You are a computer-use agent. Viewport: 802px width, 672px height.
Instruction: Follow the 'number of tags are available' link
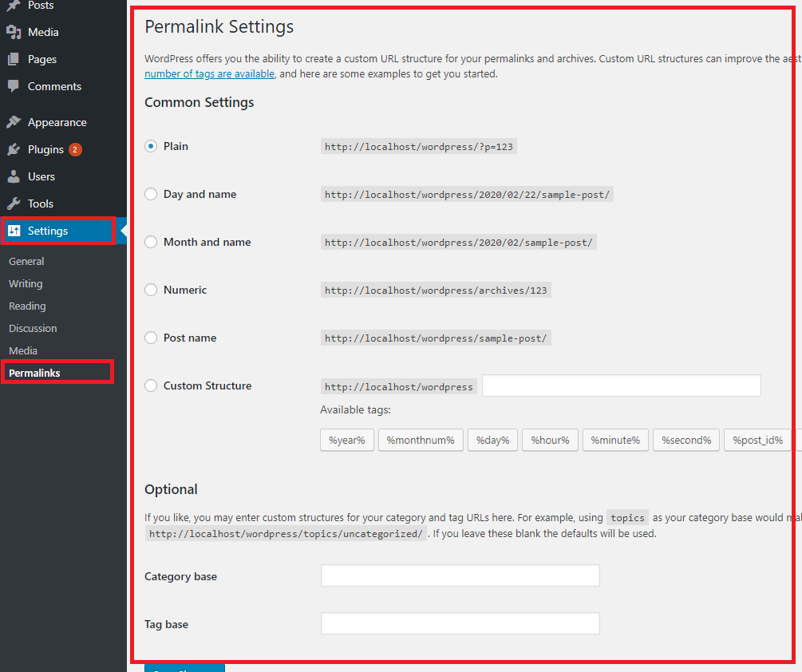point(210,73)
